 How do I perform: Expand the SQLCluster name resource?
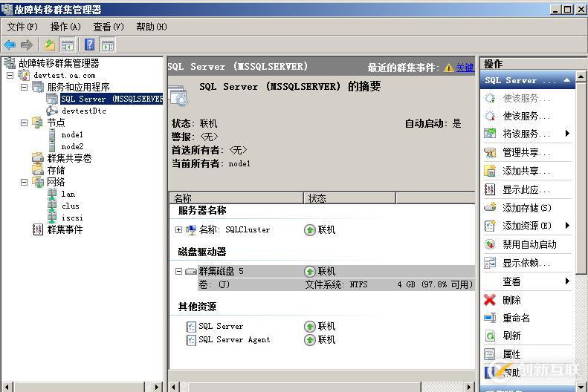[x=178, y=229]
